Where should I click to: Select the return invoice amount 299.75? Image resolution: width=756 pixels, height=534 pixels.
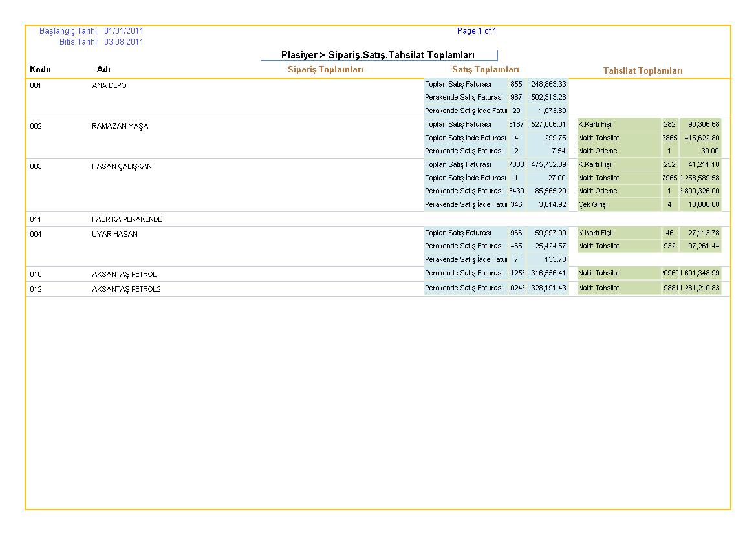coord(556,138)
